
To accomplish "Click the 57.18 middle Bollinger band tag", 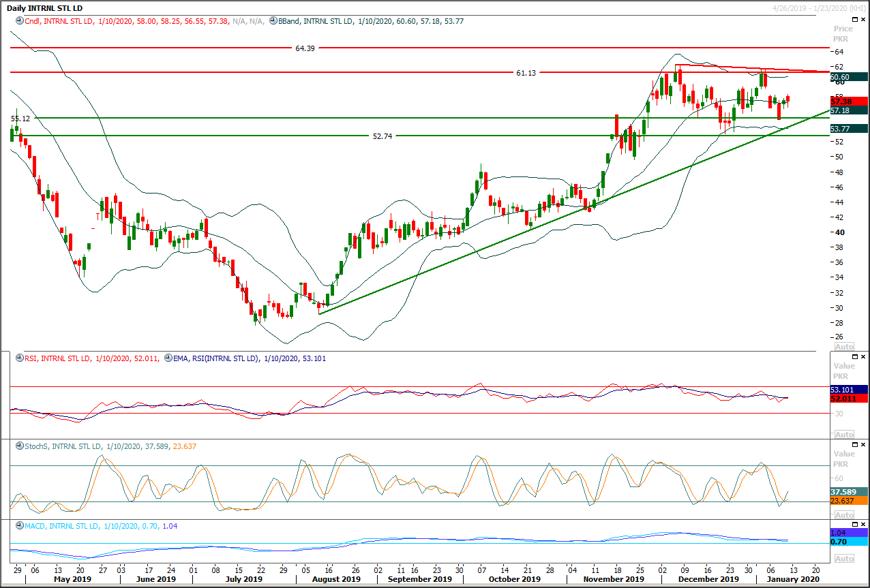I will click(849, 110).
